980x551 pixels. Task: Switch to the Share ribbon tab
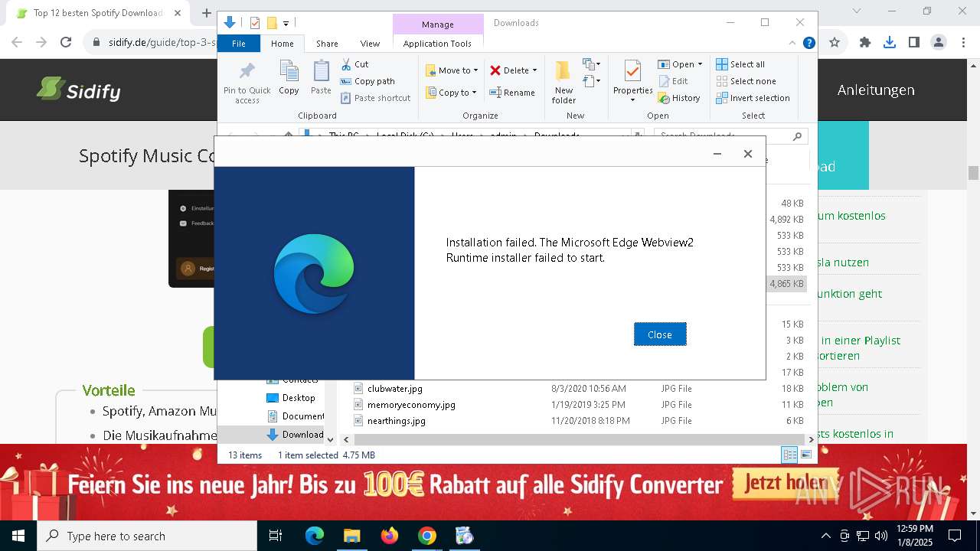[x=327, y=44]
